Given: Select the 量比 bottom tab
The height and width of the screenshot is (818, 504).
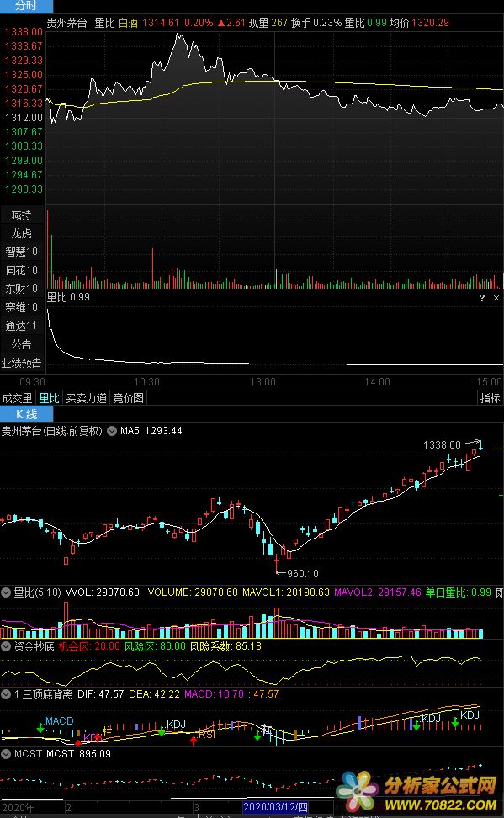Looking at the screenshot, I should pyautogui.click(x=49, y=398).
